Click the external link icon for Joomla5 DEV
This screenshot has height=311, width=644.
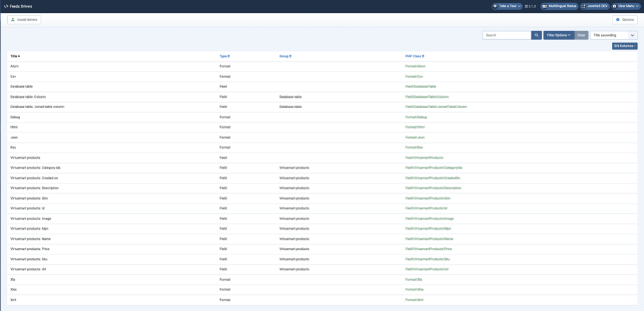pyautogui.click(x=583, y=6)
